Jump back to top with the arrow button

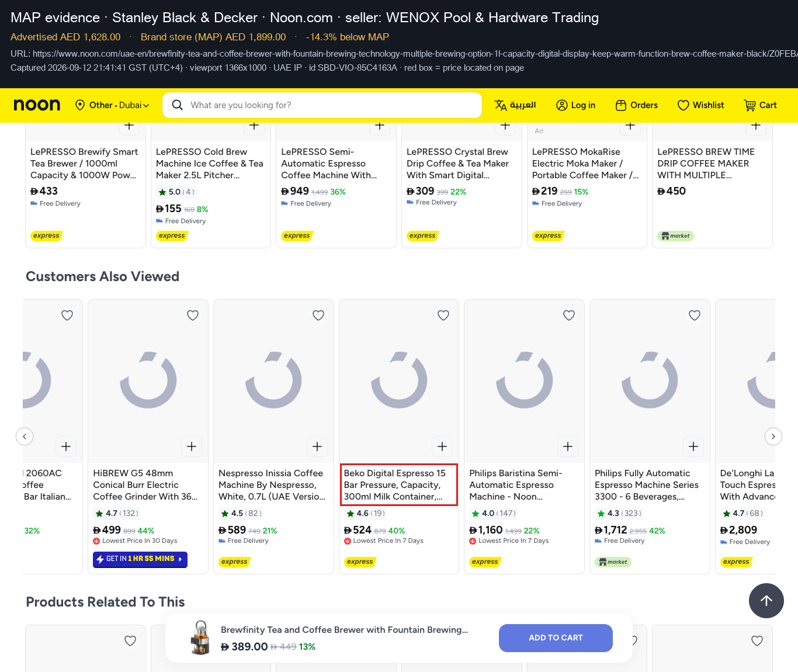point(766,601)
